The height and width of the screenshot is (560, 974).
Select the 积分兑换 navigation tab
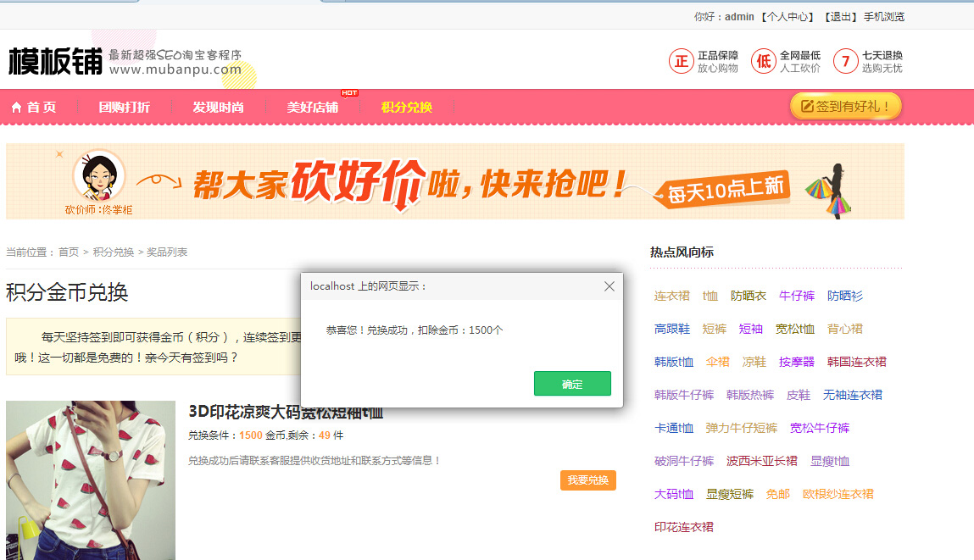coord(407,107)
